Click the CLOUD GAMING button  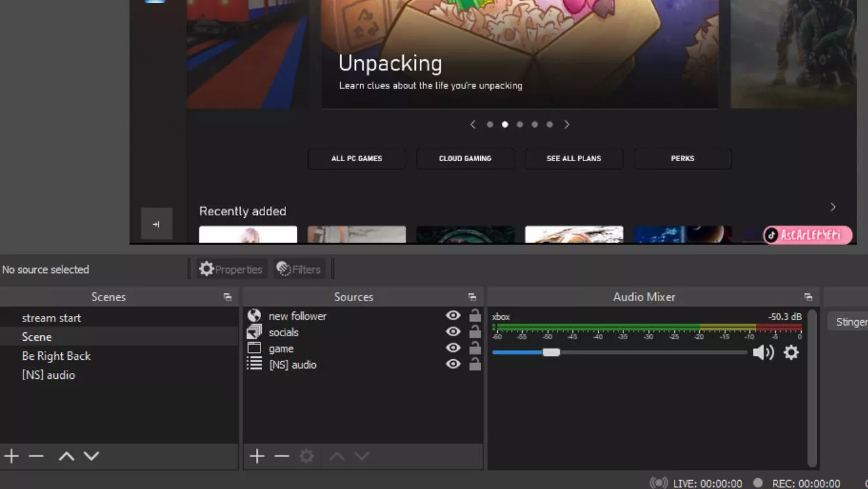465,159
